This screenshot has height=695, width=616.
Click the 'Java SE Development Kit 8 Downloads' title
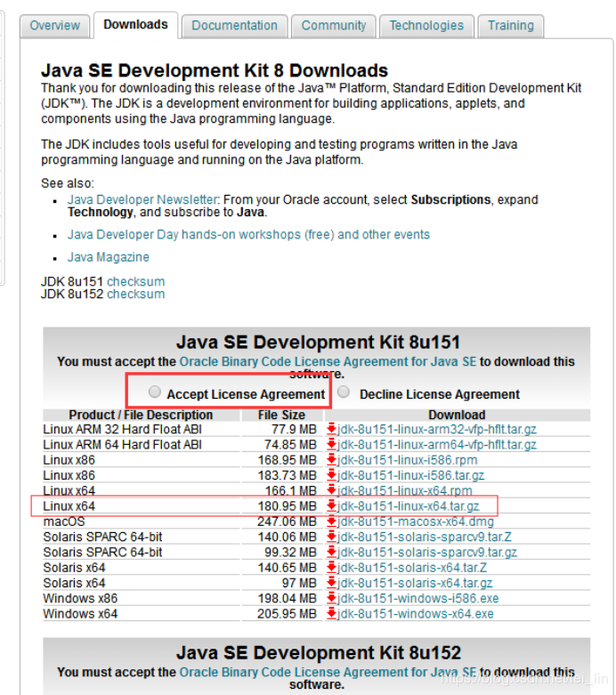pyautogui.click(x=215, y=71)
